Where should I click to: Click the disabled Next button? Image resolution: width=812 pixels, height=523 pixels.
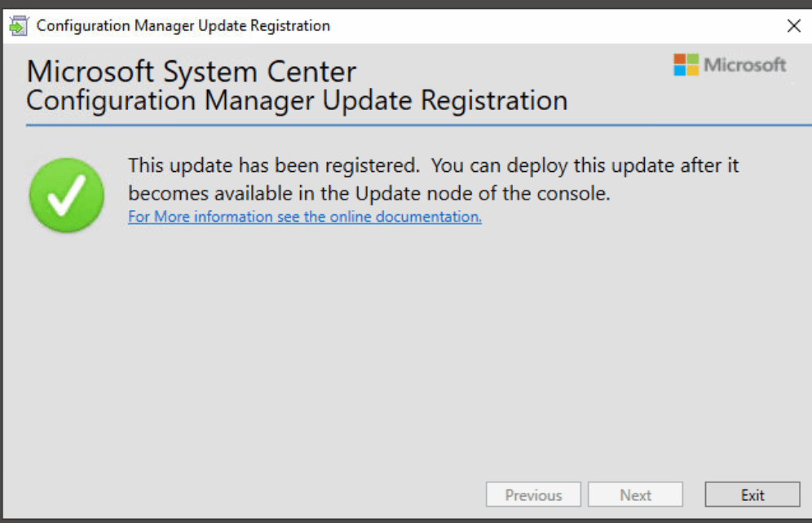coord(635,494)
